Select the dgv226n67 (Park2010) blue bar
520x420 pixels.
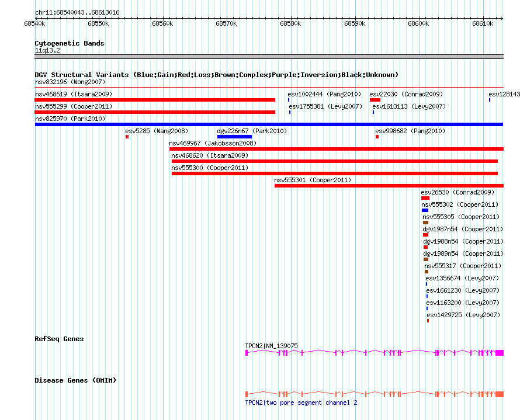[x=234, y=137]
